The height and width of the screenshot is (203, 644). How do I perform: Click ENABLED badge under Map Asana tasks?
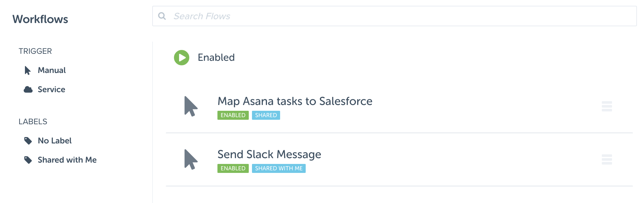(233, 115)
